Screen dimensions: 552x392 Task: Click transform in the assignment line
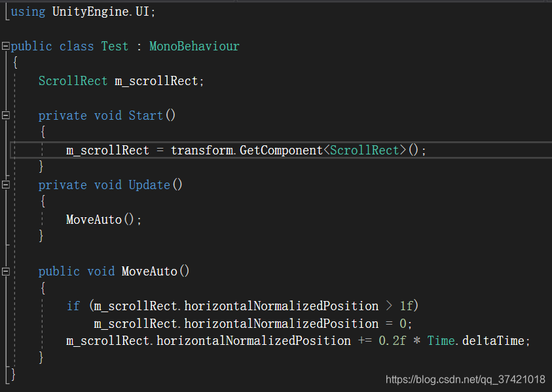click(x=202, y=151)
